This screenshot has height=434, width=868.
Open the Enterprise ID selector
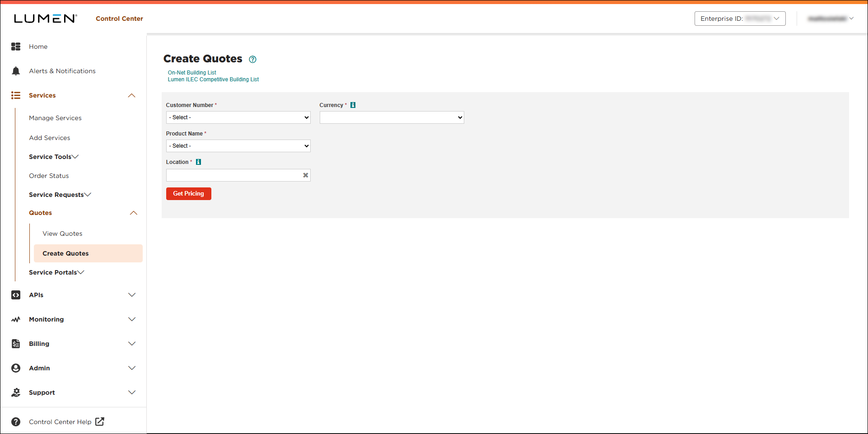(740, 19)
